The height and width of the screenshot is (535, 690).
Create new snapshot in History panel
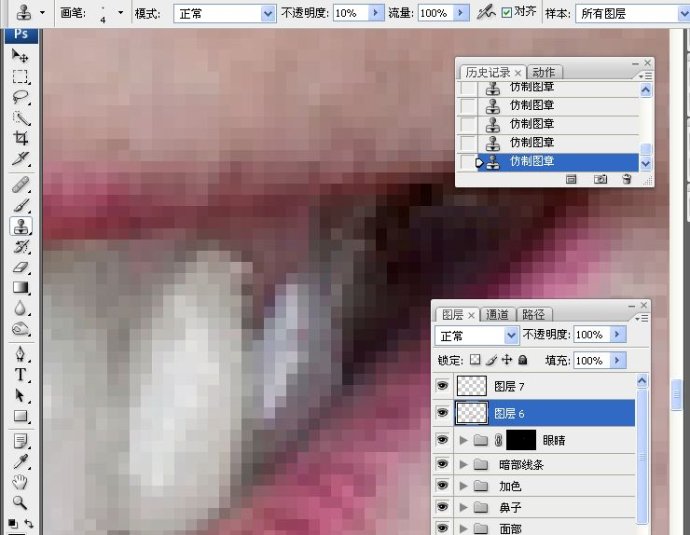coord(600,179)
